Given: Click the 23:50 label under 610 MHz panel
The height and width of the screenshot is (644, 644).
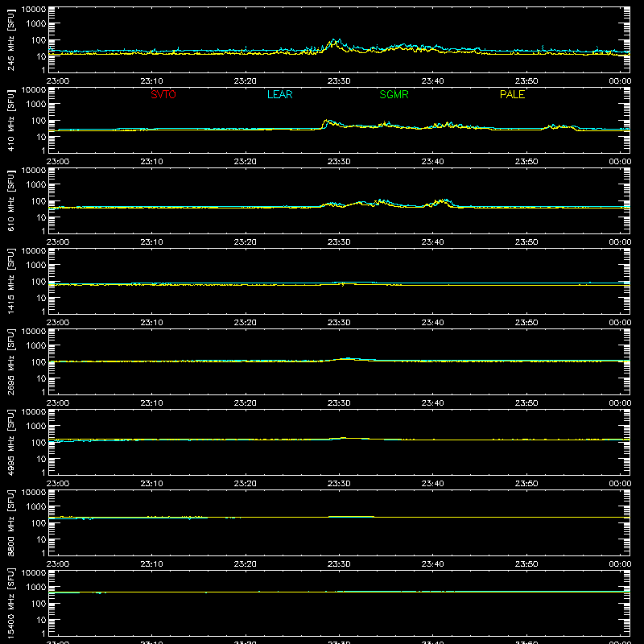Looking at the screenshot, I should coord(526,242).
